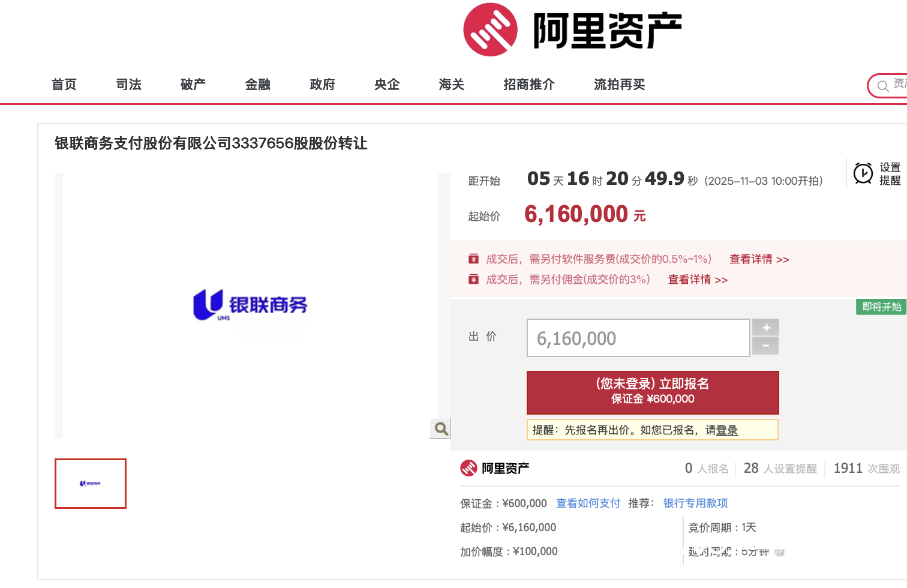
Task: Switch to the 破产 category tab
Action: [193, 85]
